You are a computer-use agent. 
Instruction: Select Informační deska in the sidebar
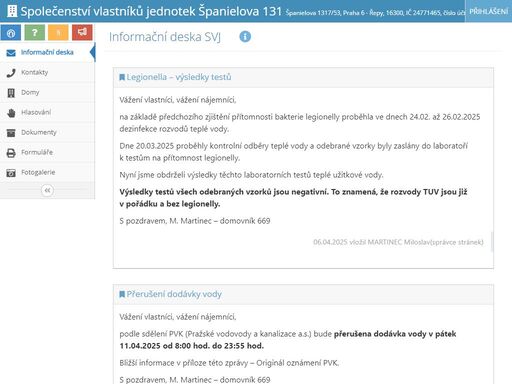tap(47, 52)
